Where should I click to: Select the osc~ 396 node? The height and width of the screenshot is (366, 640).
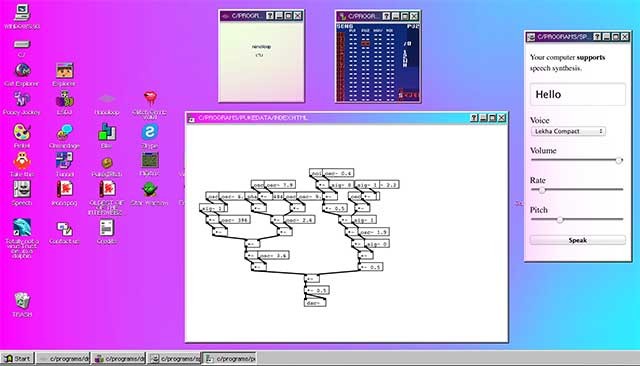[234, 220]
